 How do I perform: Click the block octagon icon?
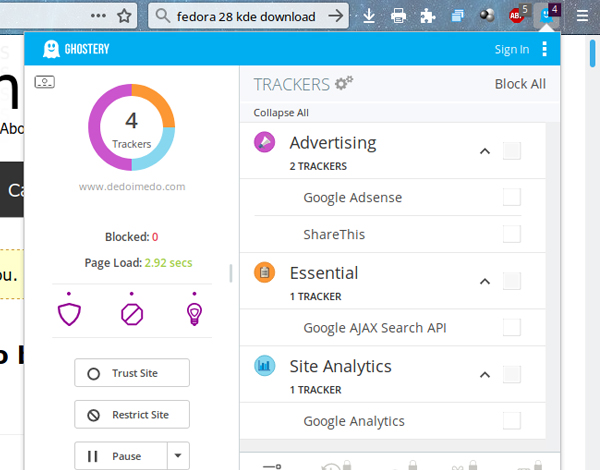click(132, 313)
